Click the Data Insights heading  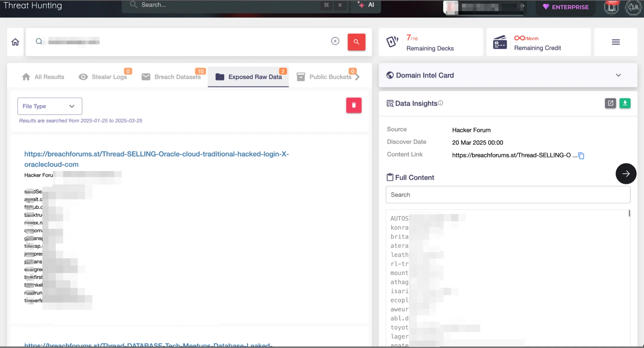416,103
